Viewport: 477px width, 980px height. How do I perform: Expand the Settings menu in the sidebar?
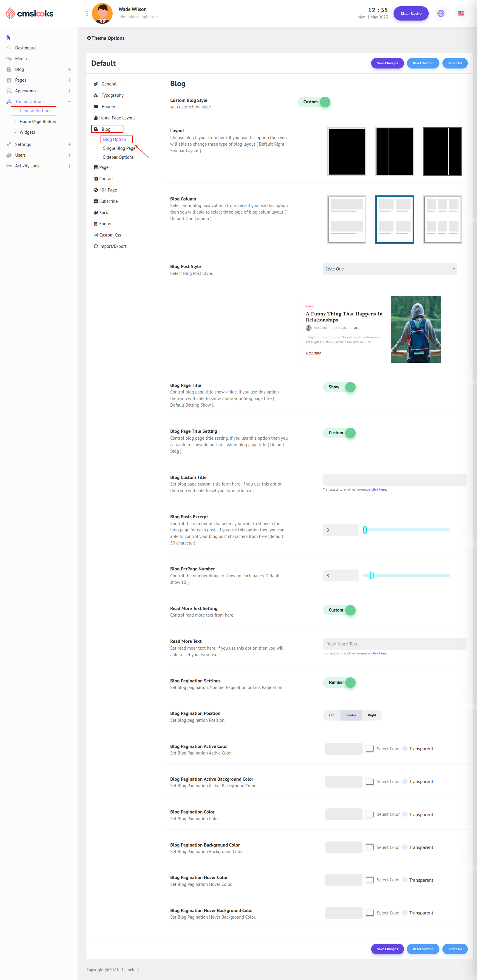(x=69, y=144)
